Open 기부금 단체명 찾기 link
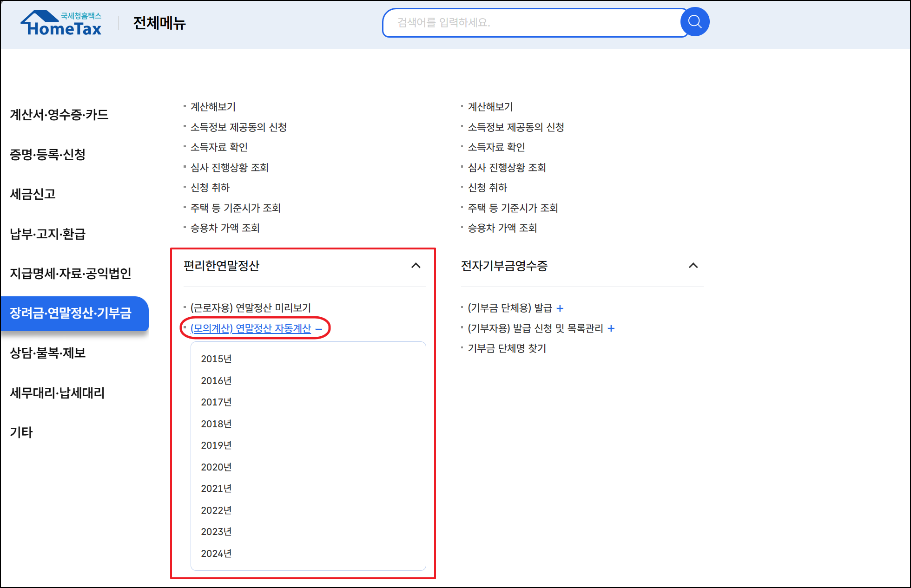The height and width of the screenshot is (588, 911). [507, 348]
